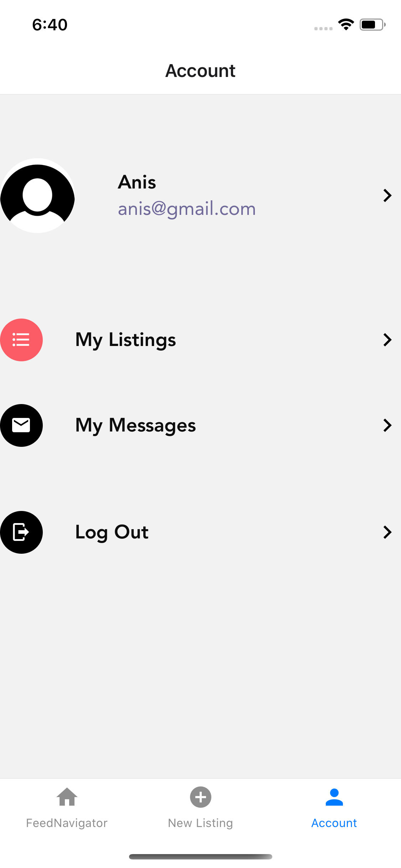The height and width of the screenshot is (868, 401).
Task: Tap the profile avatar picture
Action: [37, 195]
